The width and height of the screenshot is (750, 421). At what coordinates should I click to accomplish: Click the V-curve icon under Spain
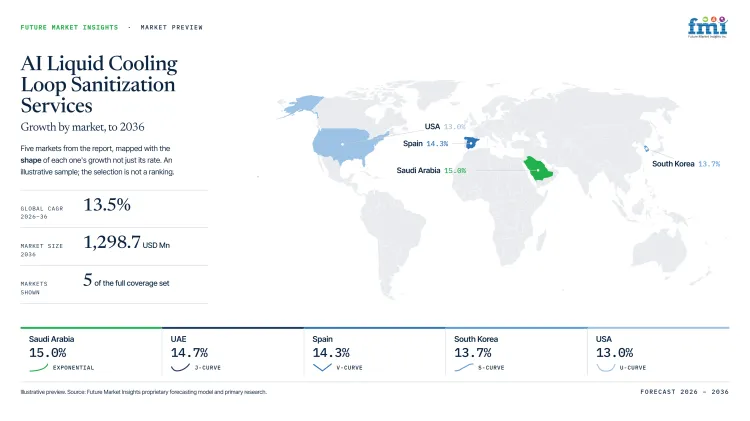coord(322,367)
